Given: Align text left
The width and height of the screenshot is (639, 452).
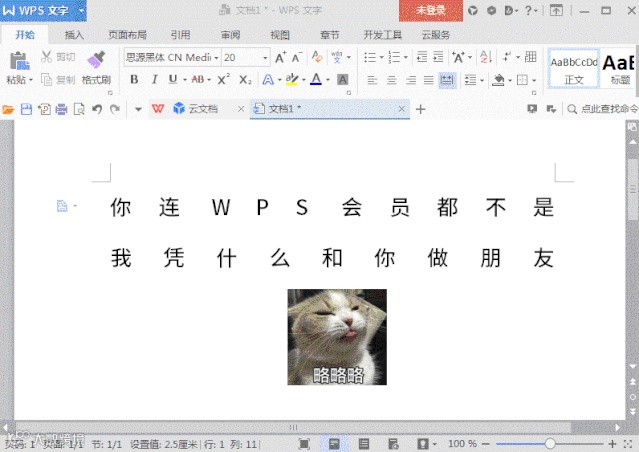Looking at the screenshot, I should click(372, 80).
